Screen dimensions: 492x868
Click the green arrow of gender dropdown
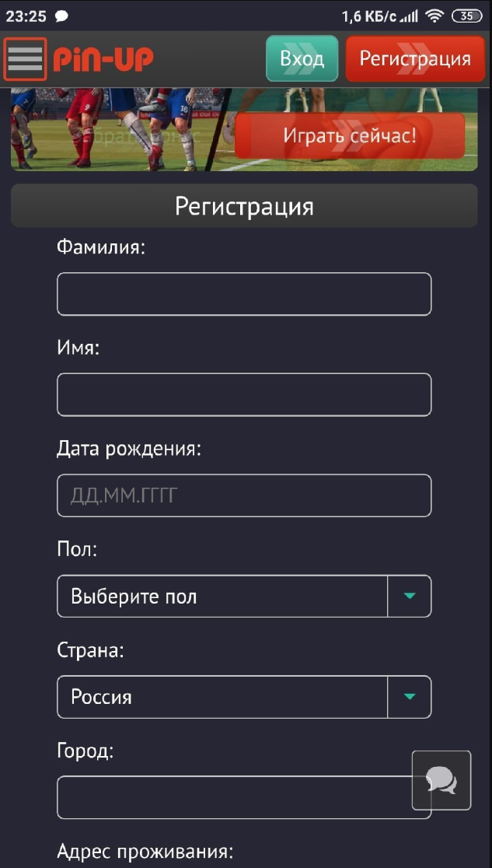point(410,597)
